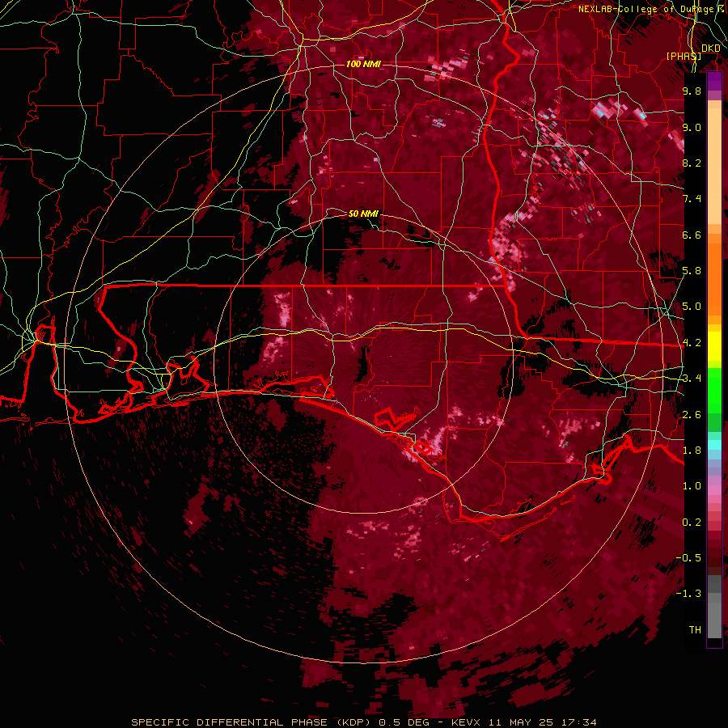Pick the gray segment near TH
Viewport: 728px width, 728px height.
[x=714, y=616]
